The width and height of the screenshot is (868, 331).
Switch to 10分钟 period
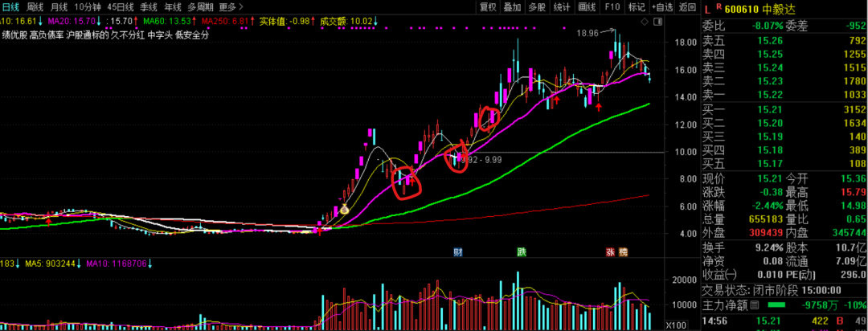(87, 7)
